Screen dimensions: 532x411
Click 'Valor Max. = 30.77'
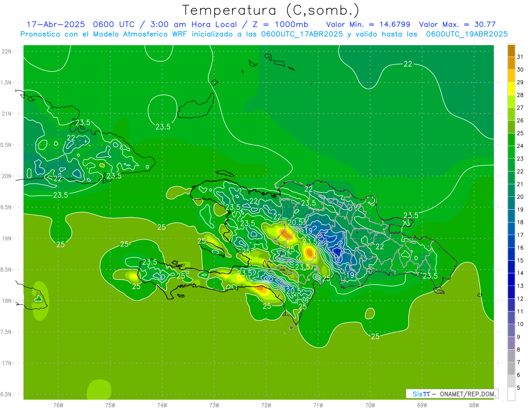[x=457, y=24]
